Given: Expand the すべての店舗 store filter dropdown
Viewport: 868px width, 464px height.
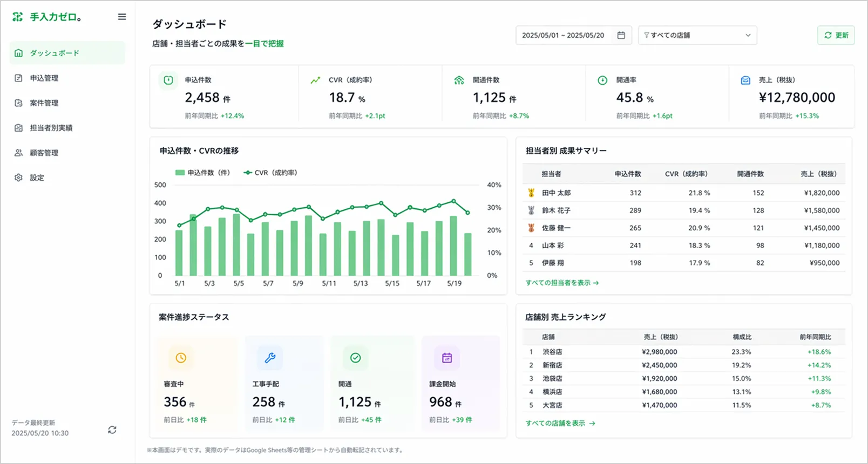Looking at the screenshot, I should 697,35.
